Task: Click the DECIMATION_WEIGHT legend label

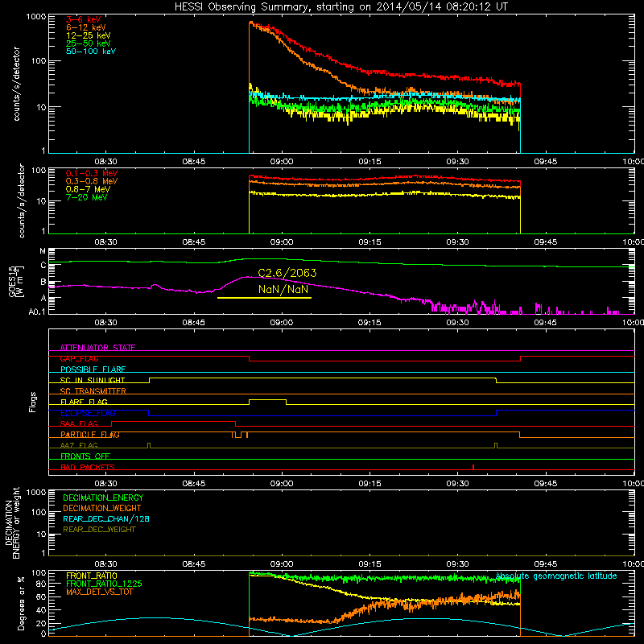Action: 102,508
